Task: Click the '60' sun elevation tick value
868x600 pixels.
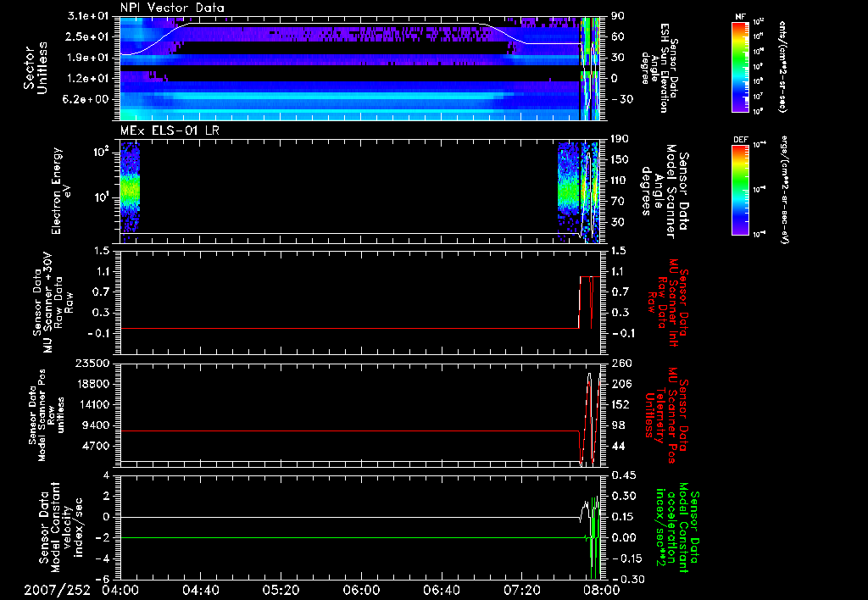Action: point(617,36)
